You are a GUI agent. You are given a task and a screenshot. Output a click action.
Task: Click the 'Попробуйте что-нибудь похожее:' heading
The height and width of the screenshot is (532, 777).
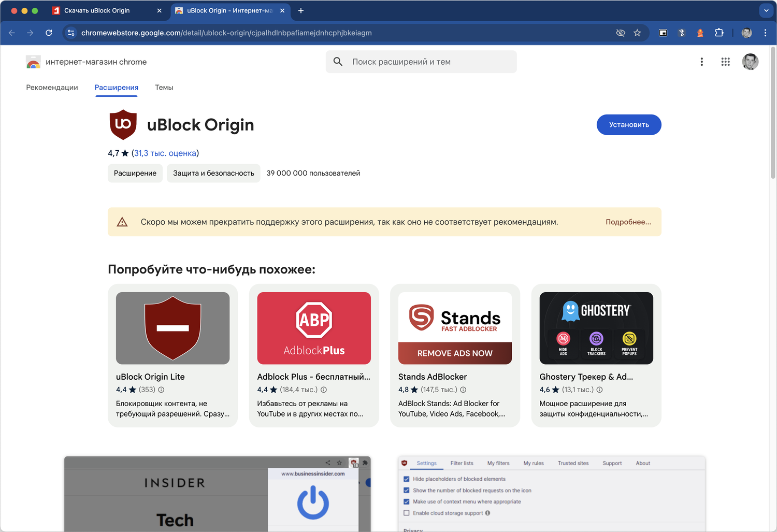[211, 269]
